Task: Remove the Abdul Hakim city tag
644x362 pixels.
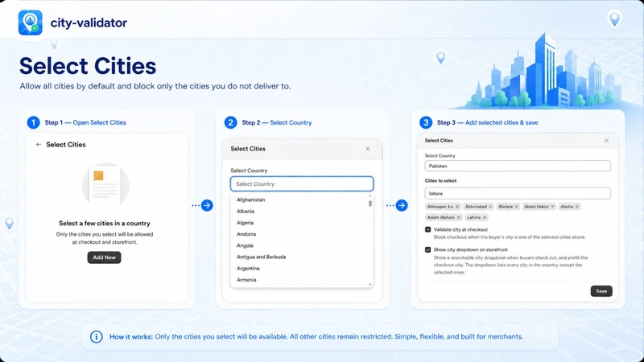Action: (x=552, y=207)
